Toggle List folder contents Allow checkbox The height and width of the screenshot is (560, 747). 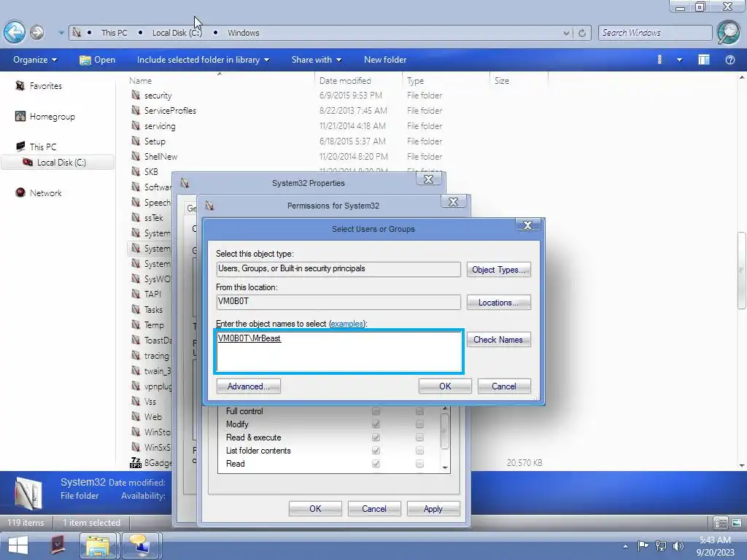376,451
